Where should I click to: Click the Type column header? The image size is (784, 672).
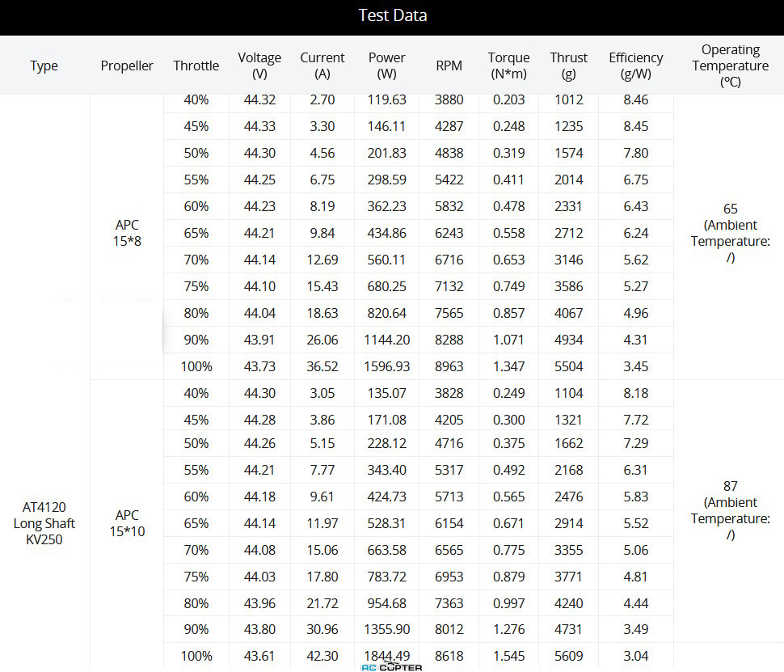[x=44, y=66]
